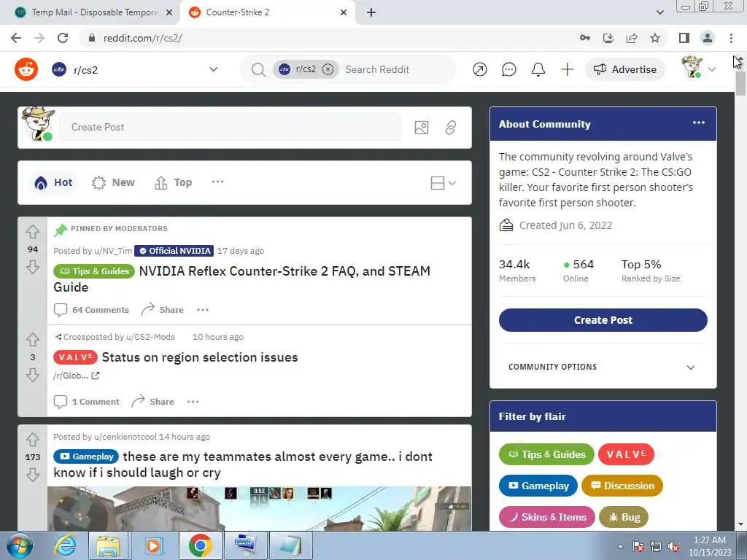
Task: Remove the r/cs2 search filter chip
Action: click(x=328, y=69)
